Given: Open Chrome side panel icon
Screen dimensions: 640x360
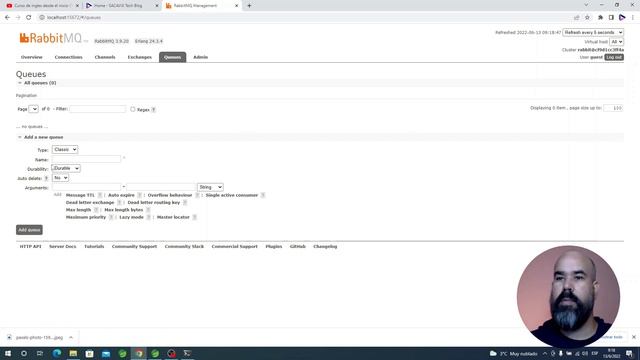Looking at the screenshot, I should click(x=611, y=18).
